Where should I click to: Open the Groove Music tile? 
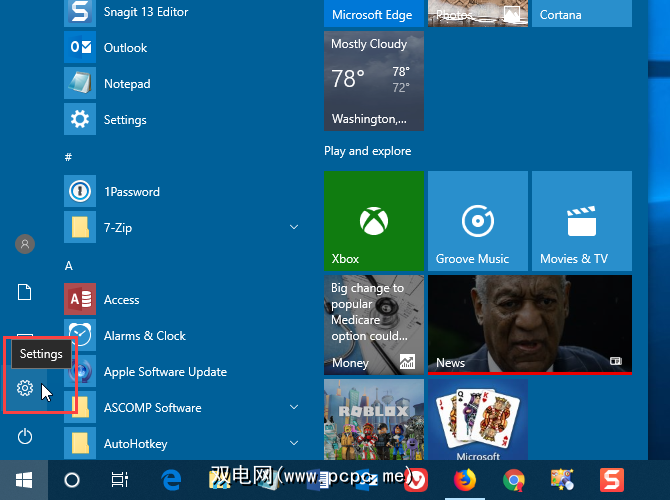(x=478, y=221)
